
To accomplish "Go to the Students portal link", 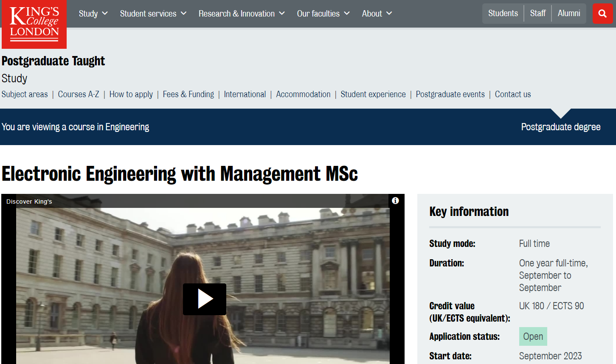I will pos(503,14).
